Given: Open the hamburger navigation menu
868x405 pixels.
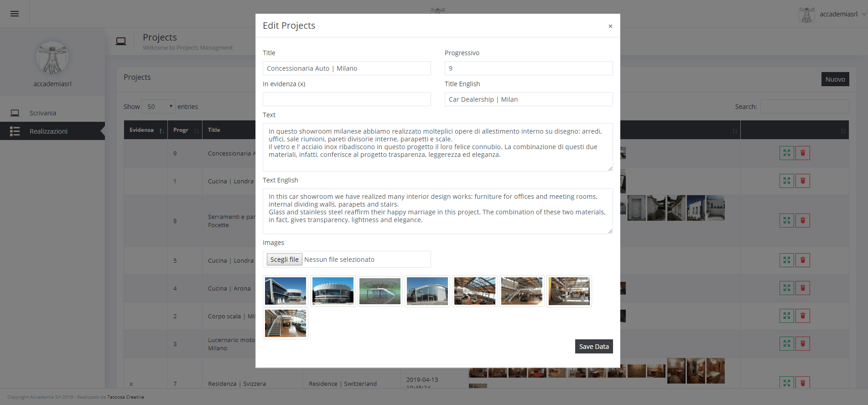Looking at the screenshot, I should pos(15,13).
